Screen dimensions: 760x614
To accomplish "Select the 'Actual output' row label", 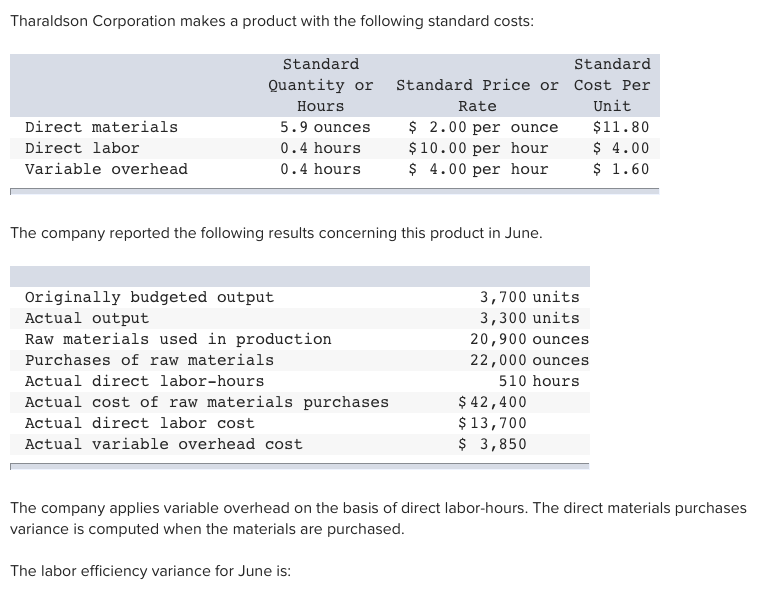I will click(x=87, y=318).
